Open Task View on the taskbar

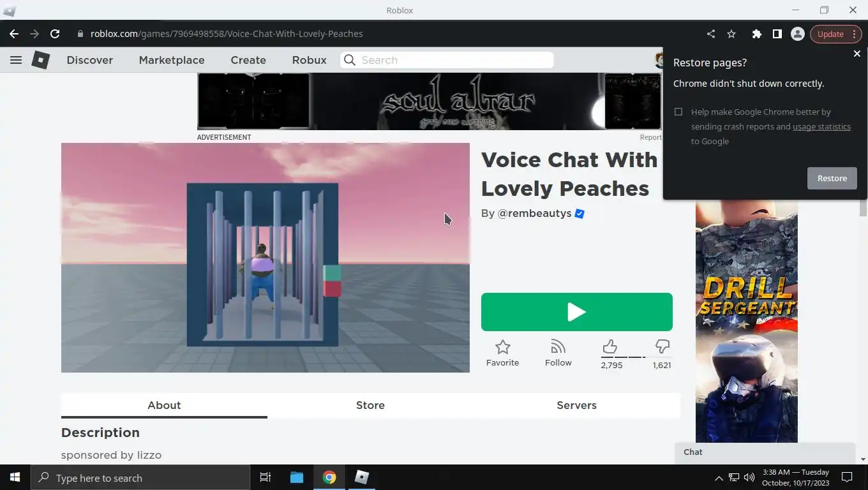pyautogui.click(x=266, y=477)
